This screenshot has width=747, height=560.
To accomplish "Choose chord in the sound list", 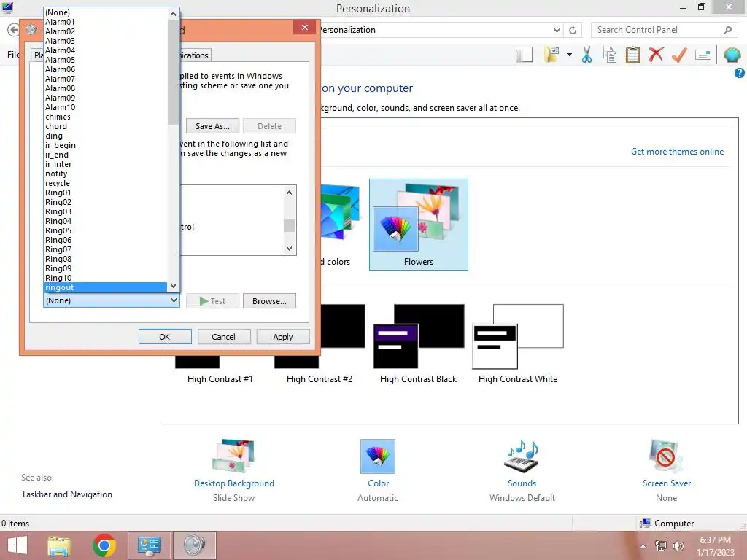I will click(105, 126).
